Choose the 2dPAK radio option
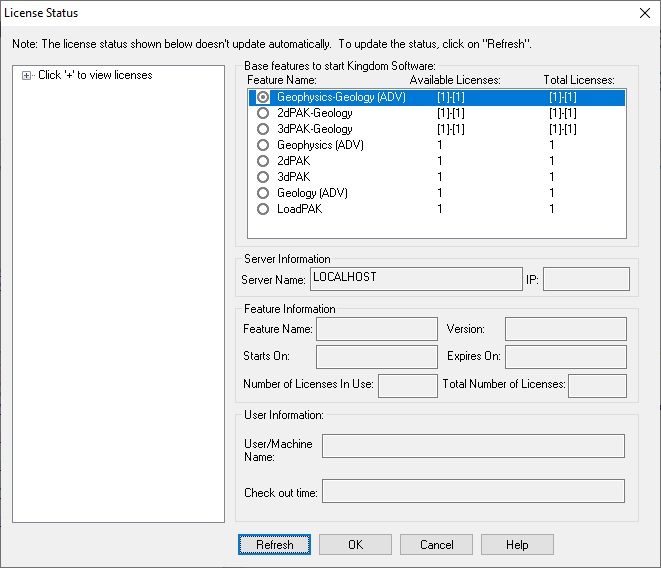The height and width of the screenshot is (568, 661). (263, 161)
